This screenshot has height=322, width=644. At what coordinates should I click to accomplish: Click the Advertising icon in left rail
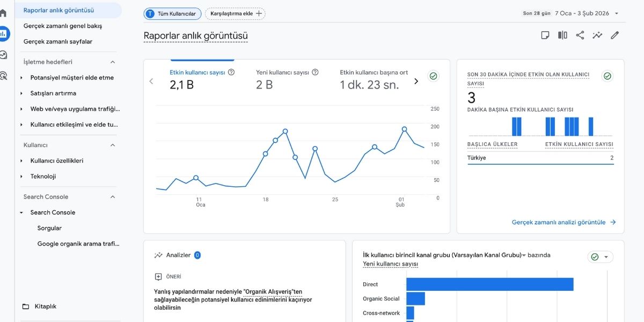coord(4,76)
